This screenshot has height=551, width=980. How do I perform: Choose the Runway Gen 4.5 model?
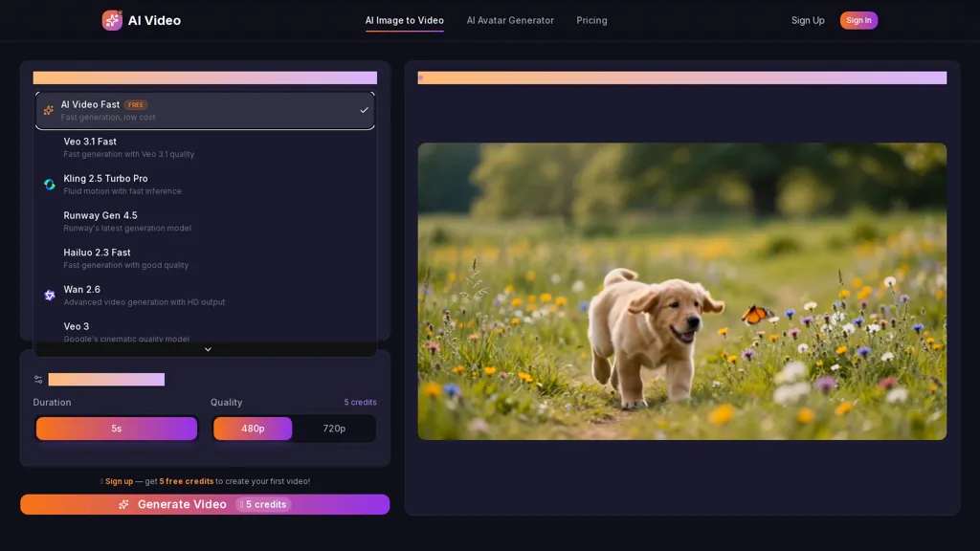point(205,221)
